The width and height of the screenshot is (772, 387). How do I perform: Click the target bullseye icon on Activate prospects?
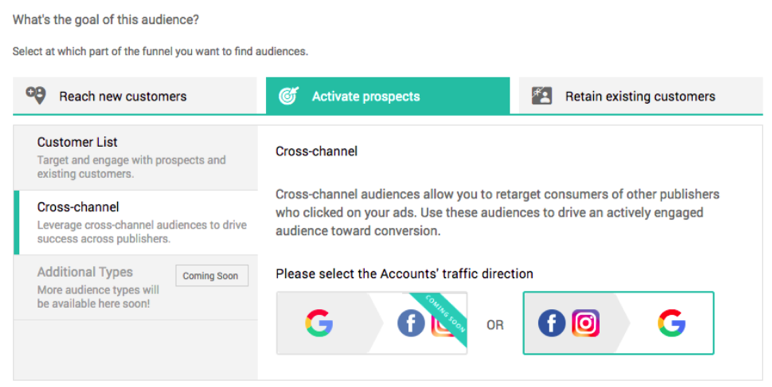point(288,96)
